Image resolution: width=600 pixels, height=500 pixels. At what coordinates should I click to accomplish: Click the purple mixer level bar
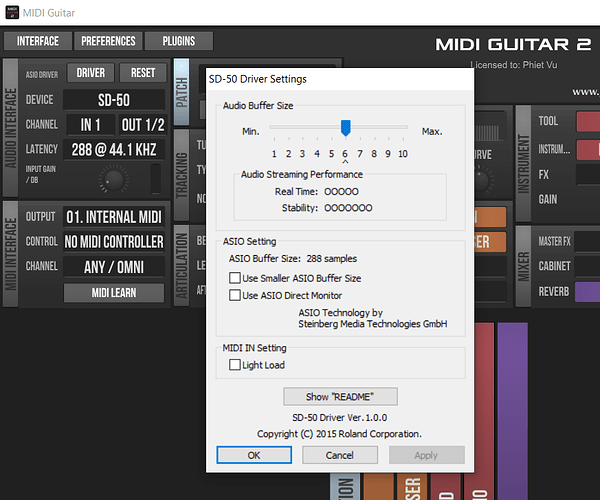point(513,411)
